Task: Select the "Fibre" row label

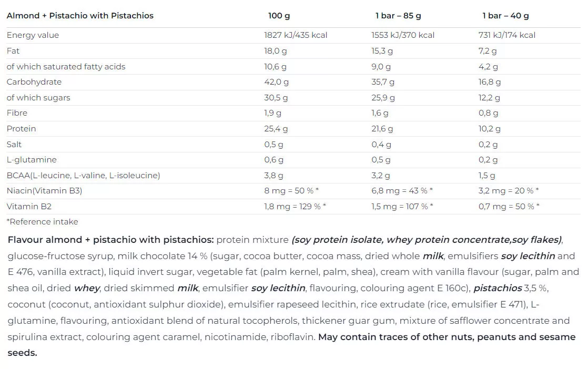Action: (x=17, y=113)
